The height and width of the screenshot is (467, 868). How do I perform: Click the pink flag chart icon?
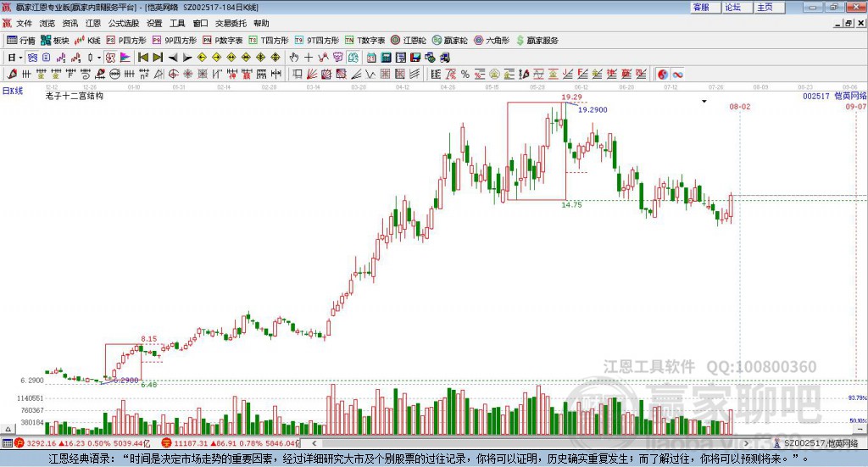tap(125, 58)
